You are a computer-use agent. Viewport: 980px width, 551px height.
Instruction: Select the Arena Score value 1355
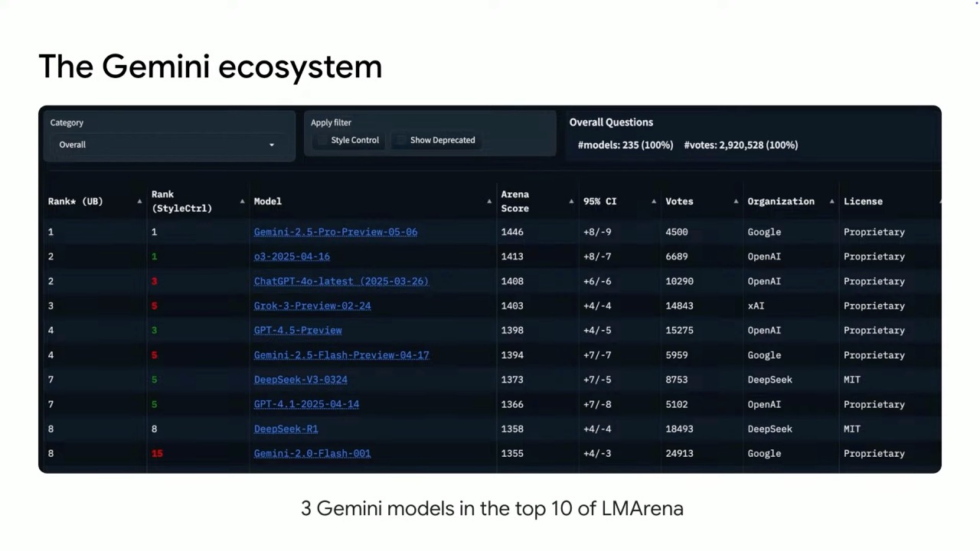(x=512, y=453)
